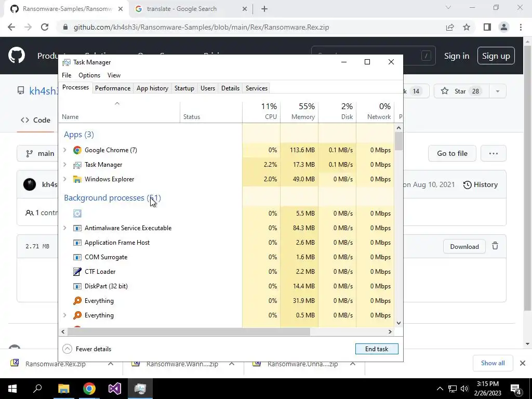Click the Windows Explorer process icon
The height and width of the screenshot is (399, 532).
(x=77, y=179)
